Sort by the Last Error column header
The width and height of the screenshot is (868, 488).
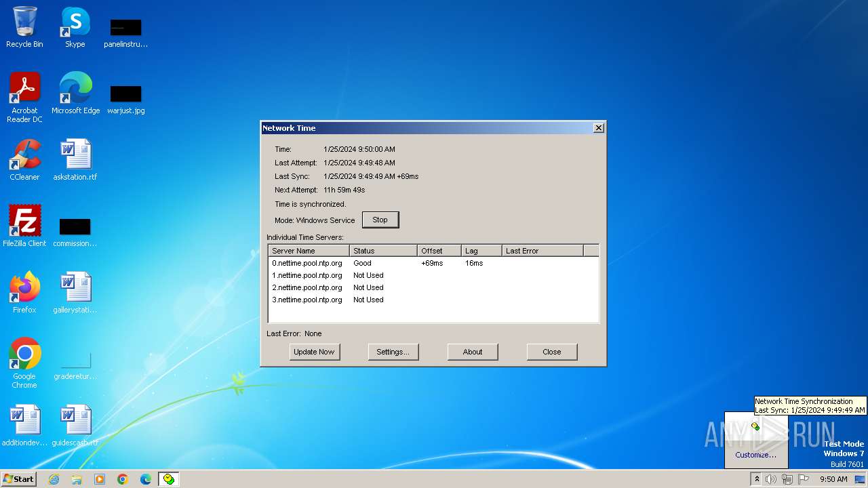pyautogui.click(x=542, y=251)
